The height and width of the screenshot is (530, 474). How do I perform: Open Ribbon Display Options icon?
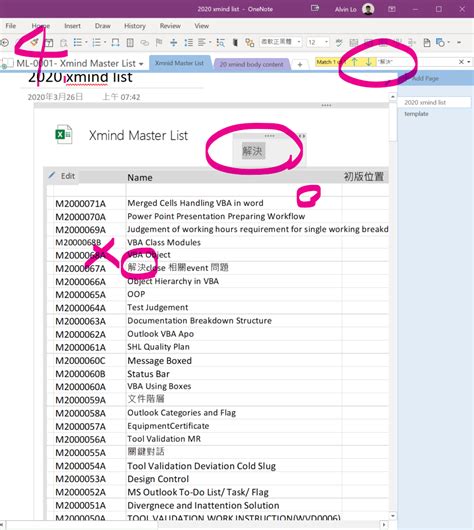pos(392,9)
